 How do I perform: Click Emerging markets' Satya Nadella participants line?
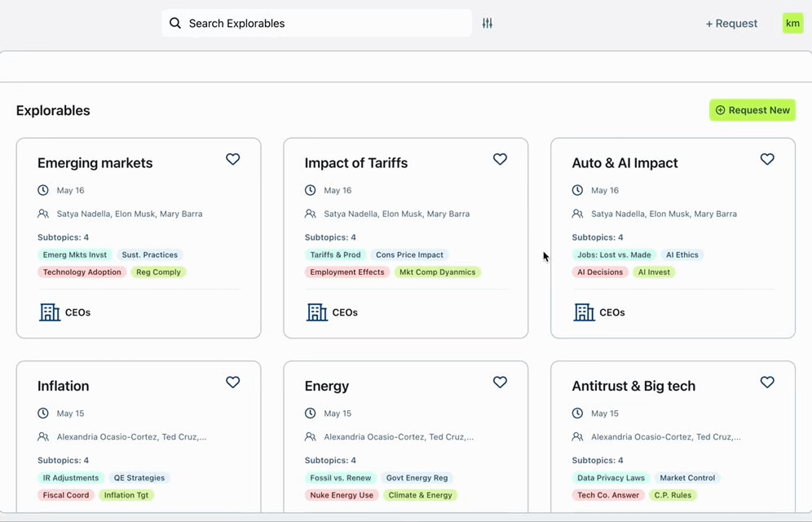coord(130,214)
